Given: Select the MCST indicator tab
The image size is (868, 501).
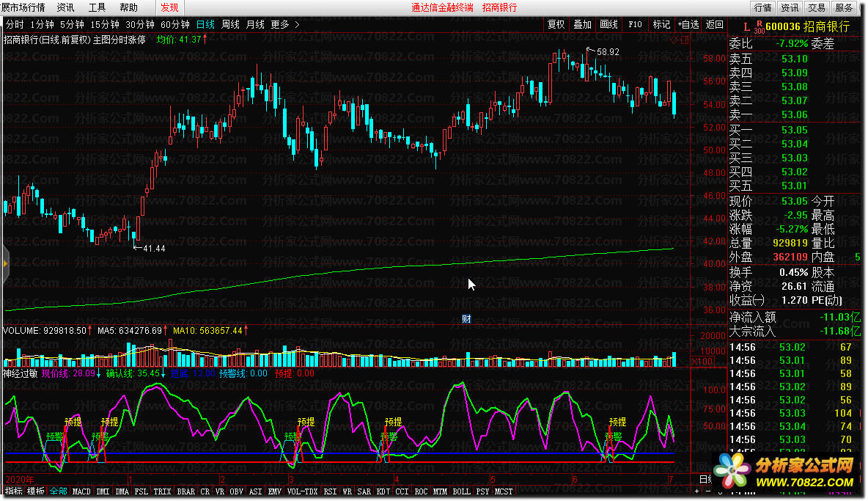Looking at the screenshot, I should click(503, 491).
